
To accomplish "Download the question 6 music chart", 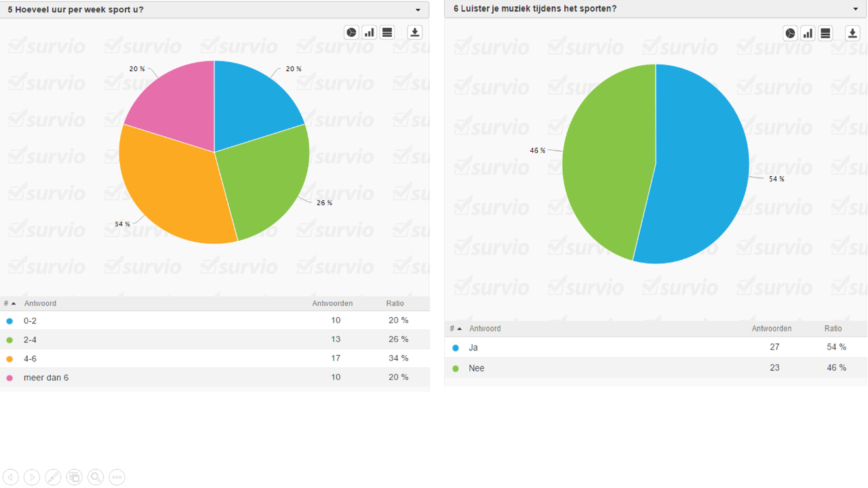I will coord(852,33).
